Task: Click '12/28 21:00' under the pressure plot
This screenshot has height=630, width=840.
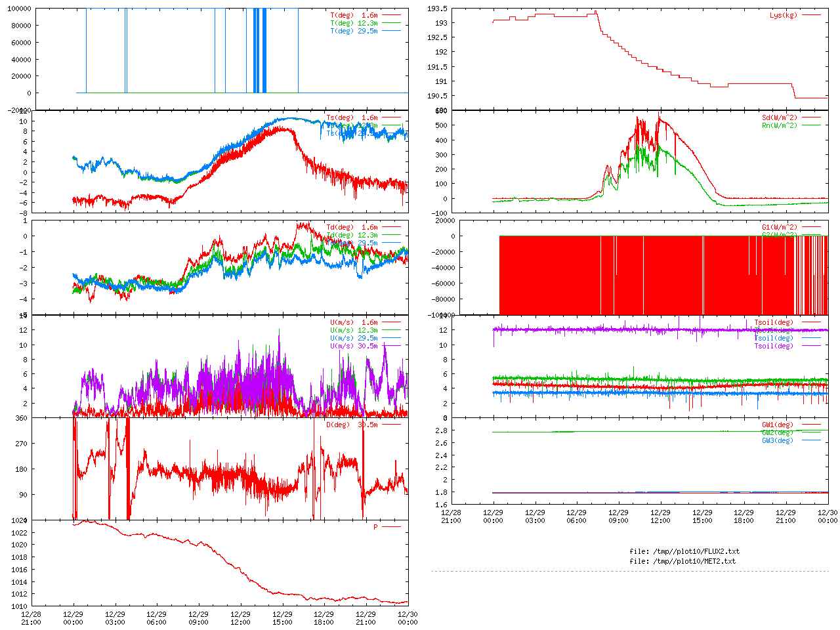Action: click(x=31, y=618)
